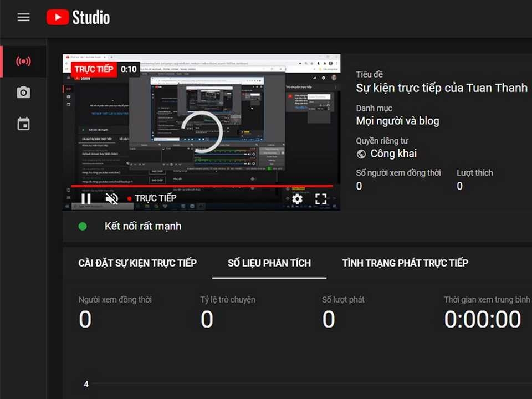532x399 pixels.
Task: Click the YouTube Studio logo
Action: 78,17
